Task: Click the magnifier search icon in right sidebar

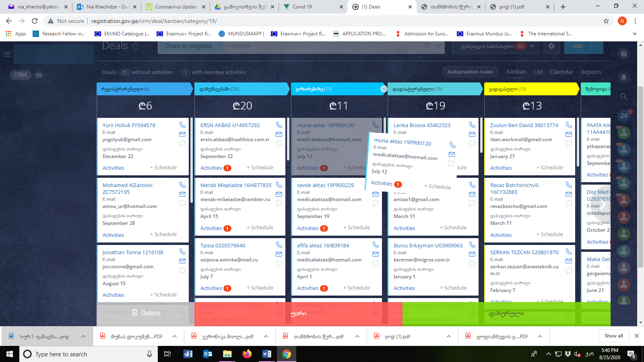Action: [x=623, y=97]
